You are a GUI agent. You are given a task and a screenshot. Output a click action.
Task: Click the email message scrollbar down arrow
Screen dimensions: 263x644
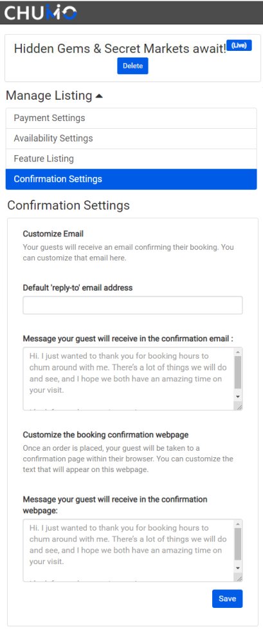[238, 397]
